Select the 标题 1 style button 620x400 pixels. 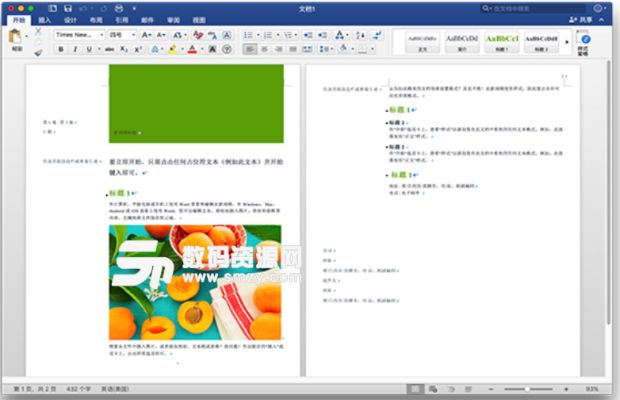pos(502,41)
